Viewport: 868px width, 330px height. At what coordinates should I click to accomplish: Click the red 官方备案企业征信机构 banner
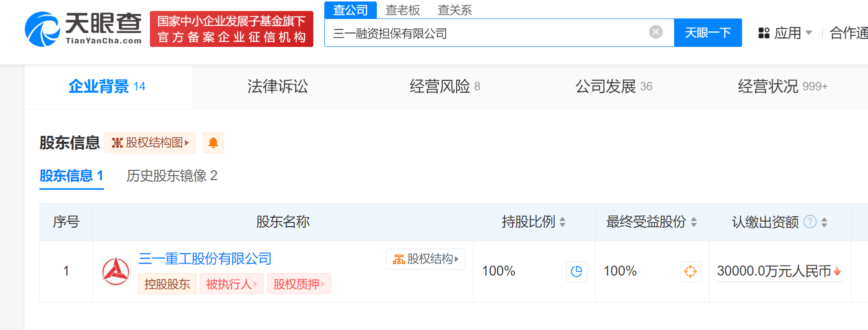tap(231, 29)
